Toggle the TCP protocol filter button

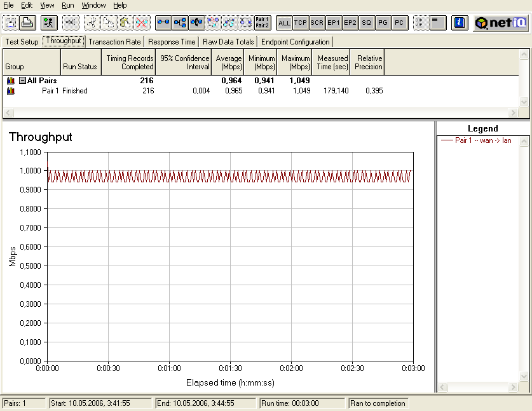pos(301,23)
